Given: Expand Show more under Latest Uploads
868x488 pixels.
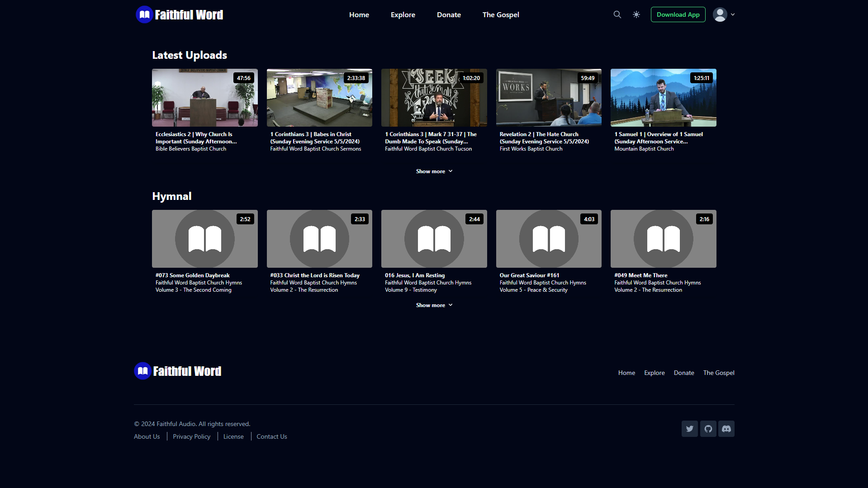Looking at the screenshot, I should click(x=434, y=171).
